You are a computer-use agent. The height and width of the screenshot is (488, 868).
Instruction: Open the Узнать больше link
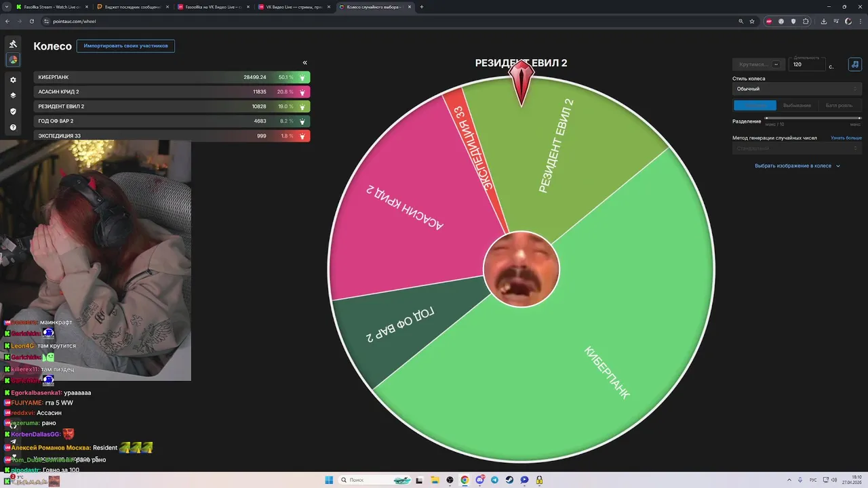846,138
